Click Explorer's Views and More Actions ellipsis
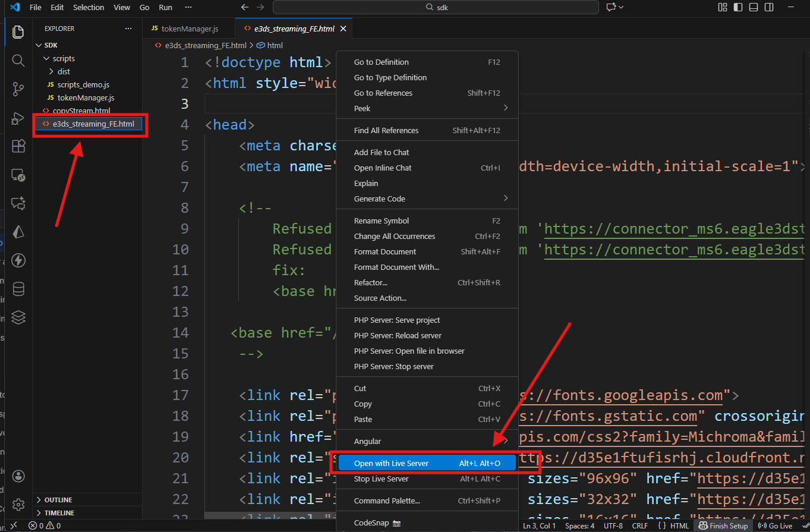This screenshot has height=532, width=810. pos(128,29)
